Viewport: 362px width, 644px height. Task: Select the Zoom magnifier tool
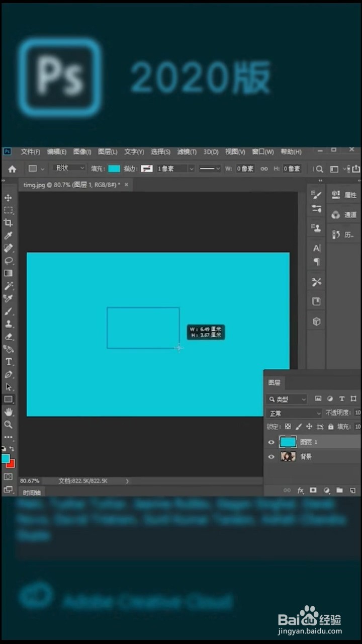tap(8, 425)
